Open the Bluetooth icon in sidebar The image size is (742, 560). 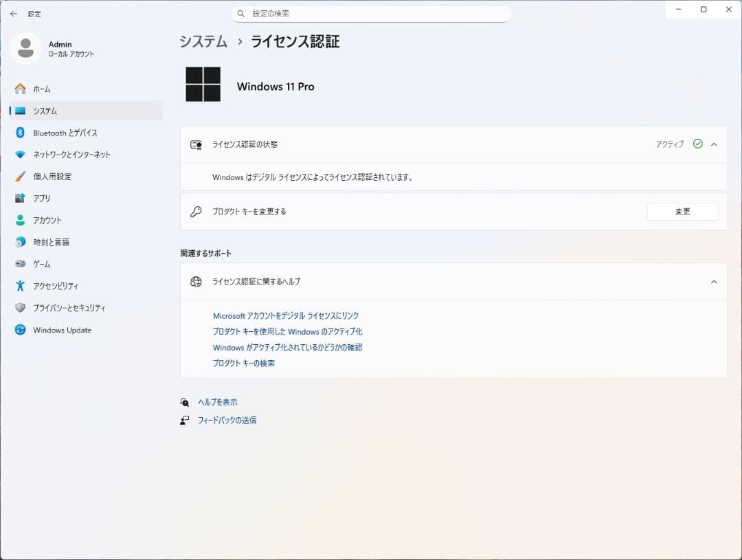pos(20,133)
